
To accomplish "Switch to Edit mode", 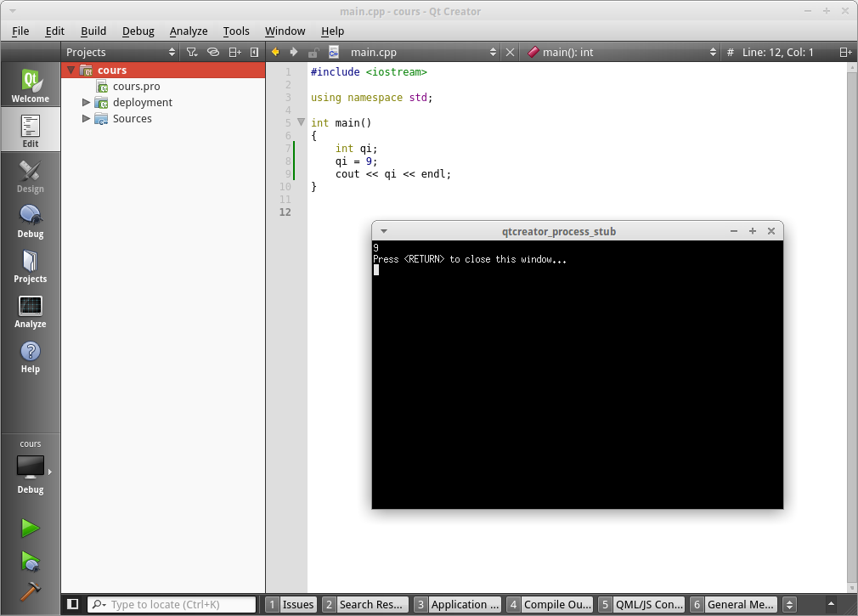I will [30, 130].
